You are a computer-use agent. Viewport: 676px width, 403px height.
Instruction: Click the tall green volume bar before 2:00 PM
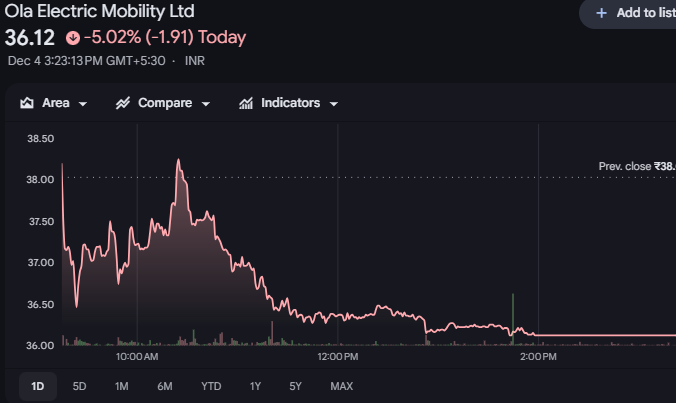pyautogui.click(x=513, y=315)
